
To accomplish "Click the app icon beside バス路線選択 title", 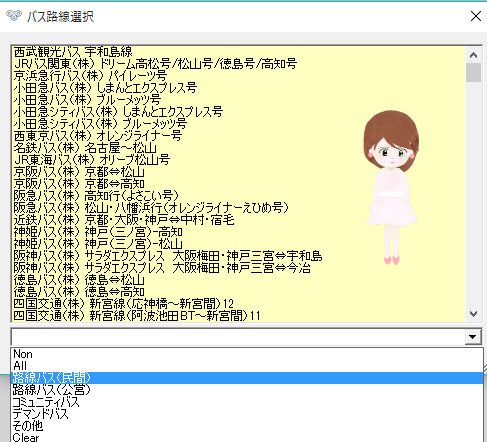I will [x=14, y=16].
